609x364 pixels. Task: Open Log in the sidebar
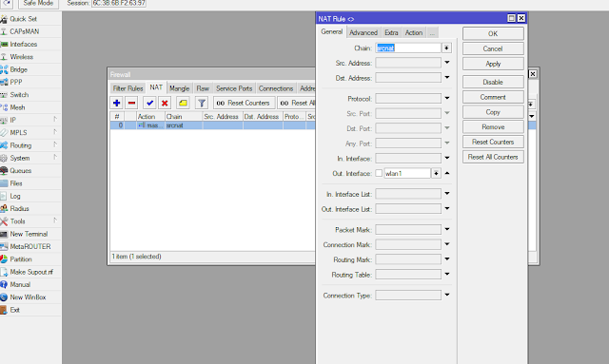click(x=15, y=196)
